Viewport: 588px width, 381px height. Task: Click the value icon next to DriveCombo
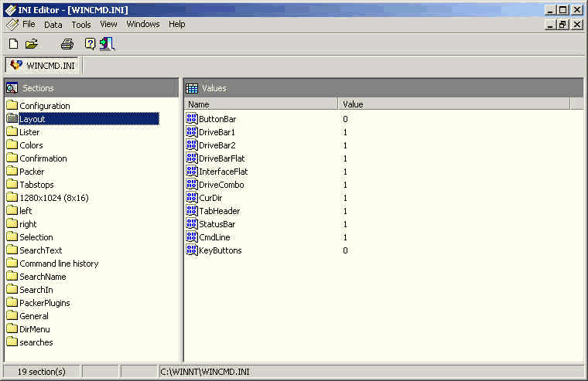(192, 185)
